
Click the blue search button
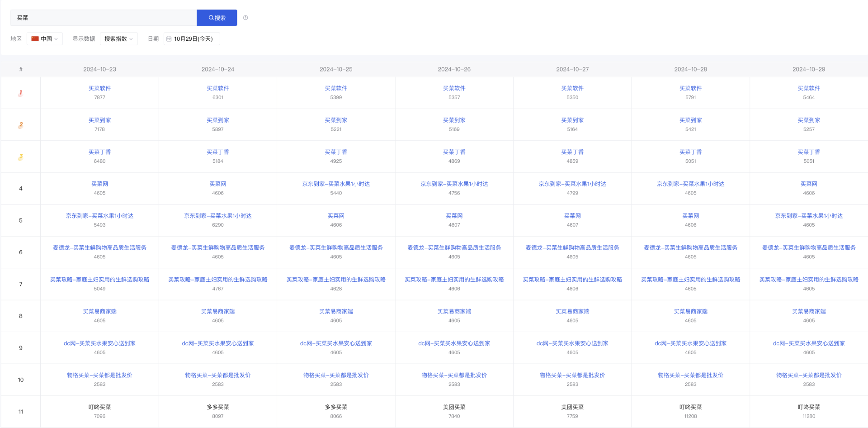217,18
